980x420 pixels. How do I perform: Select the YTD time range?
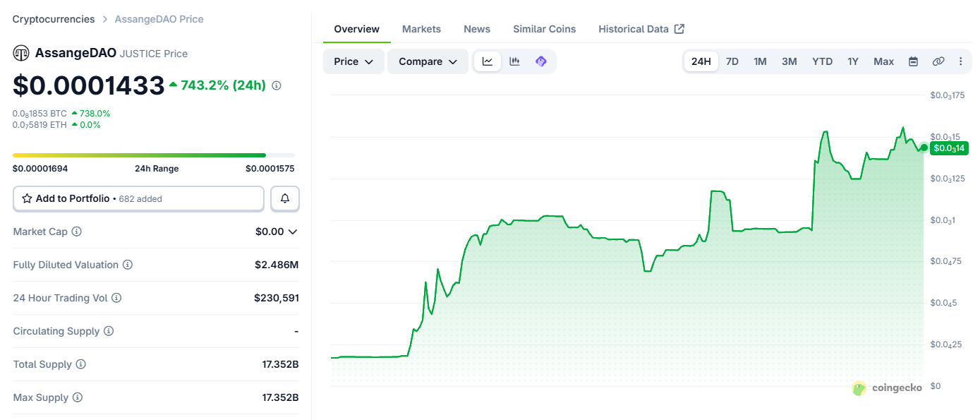click(x=823, y=61)
